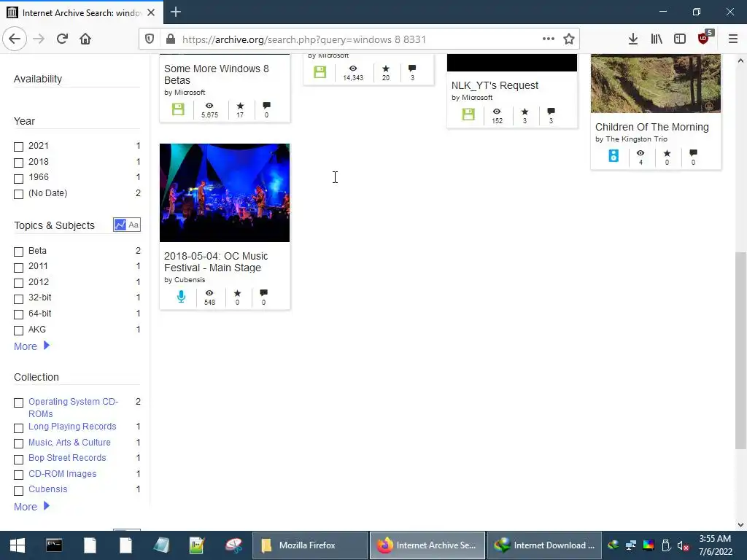747x560 pixels.
Task: Toggle Firefox sidebar view
Action: coord(680,39)
